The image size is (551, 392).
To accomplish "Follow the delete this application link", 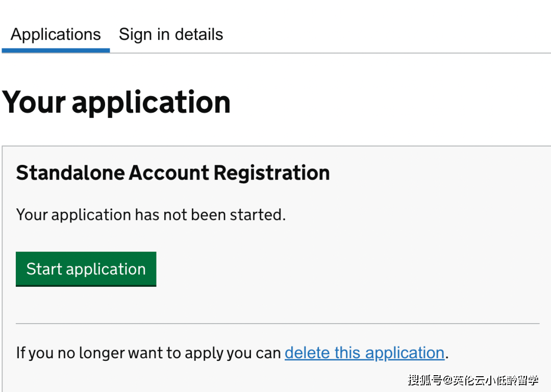I will click(364, 353).
